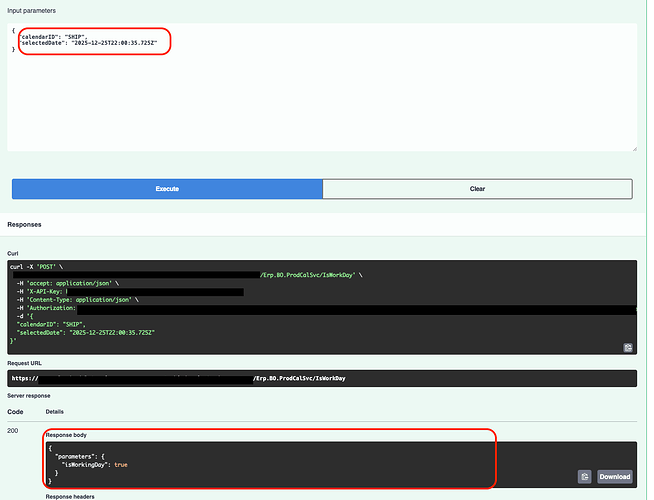Click the Request URL label
This screenshot has height=500, width=654.
24,363
